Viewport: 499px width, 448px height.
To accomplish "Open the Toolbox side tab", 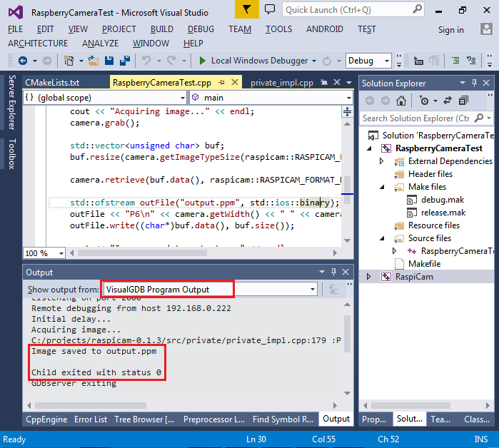I will tap(11, 154).
